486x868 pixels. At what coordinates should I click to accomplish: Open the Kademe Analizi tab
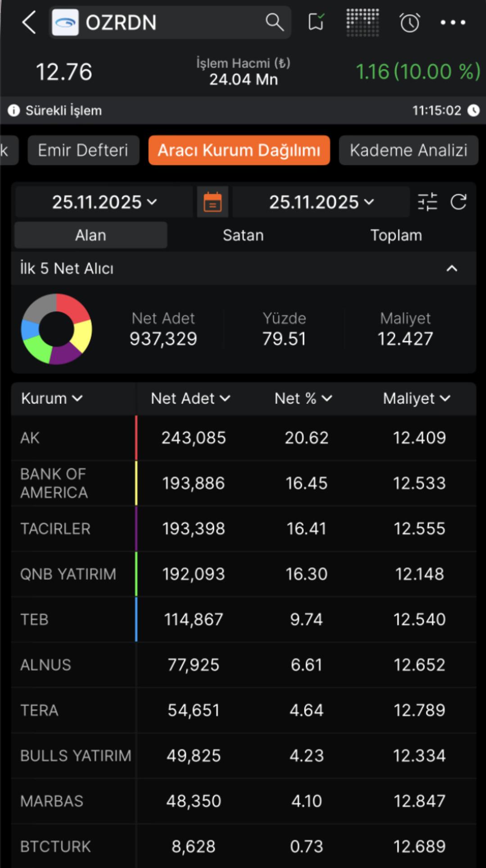pos(408,150)
